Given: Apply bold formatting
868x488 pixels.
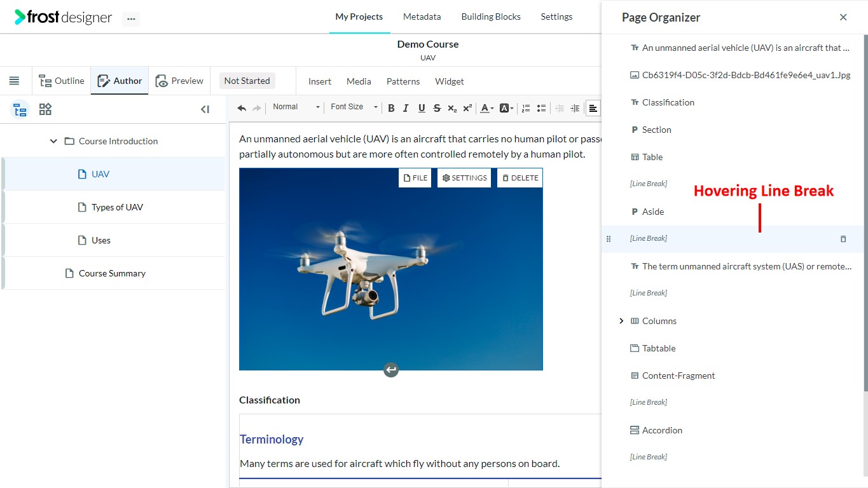Looking at the screenshot, I should (x=391, y=108).
